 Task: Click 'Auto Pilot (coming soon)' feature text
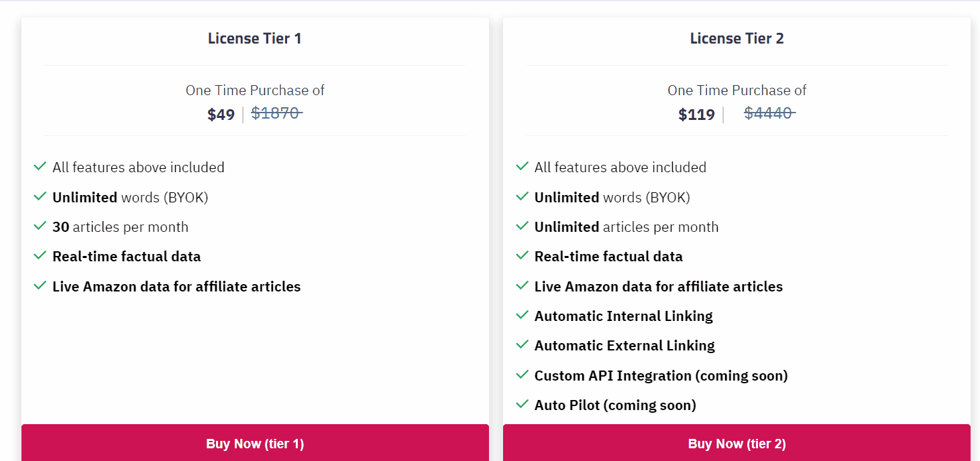tap(615, 405)
